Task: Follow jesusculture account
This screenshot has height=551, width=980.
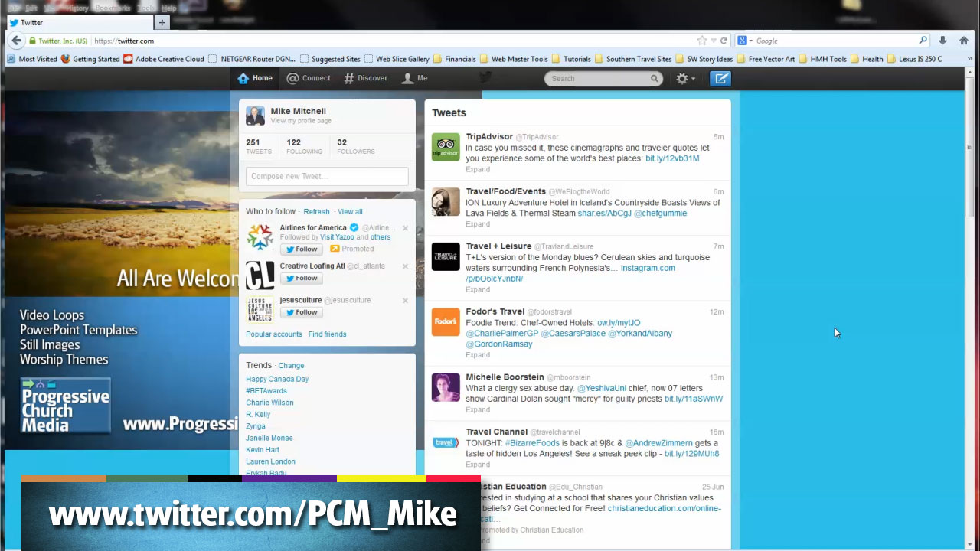Action: pos(301,312)
